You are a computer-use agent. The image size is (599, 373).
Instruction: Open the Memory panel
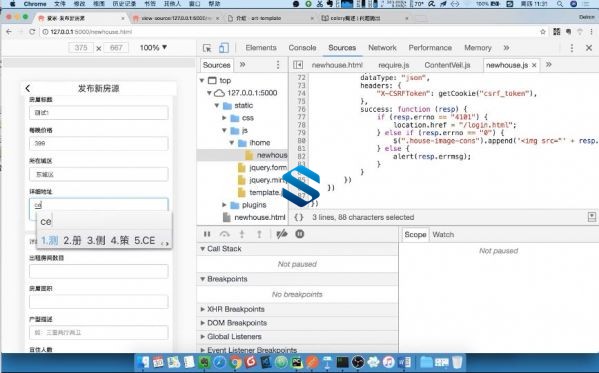[478, 48]
